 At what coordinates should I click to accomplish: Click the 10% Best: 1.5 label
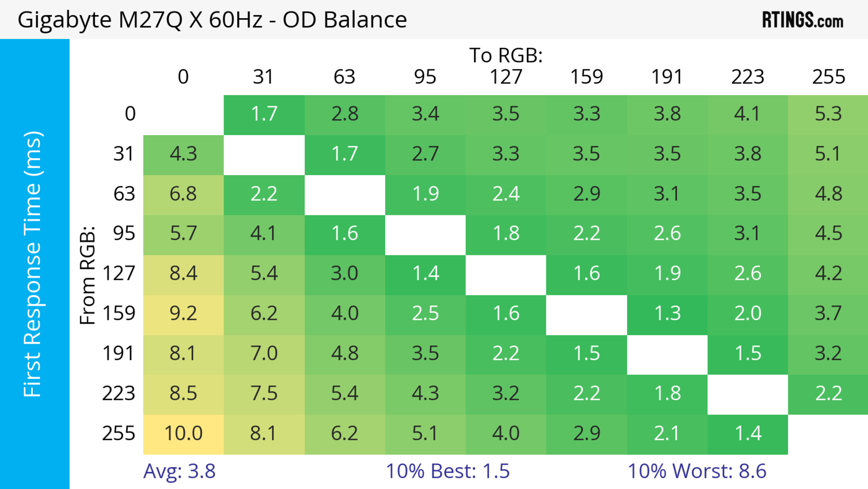448,471
